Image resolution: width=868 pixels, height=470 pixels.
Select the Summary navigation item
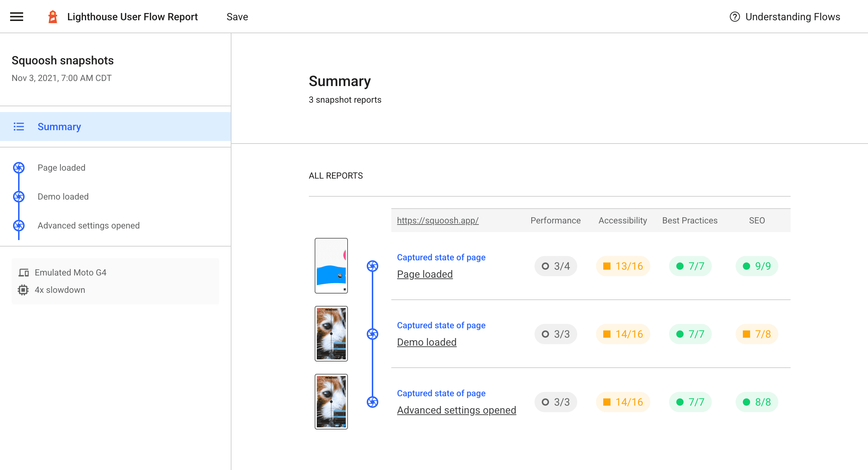[59, 127]
